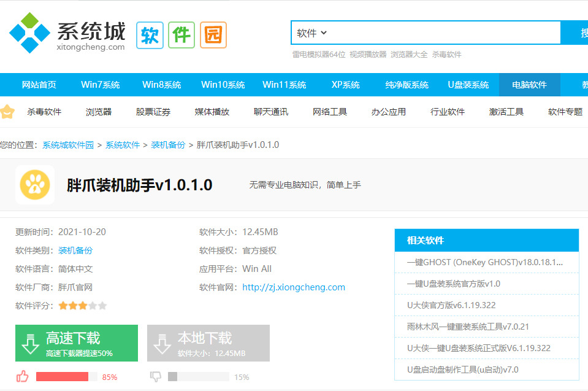Open the 激活工具 category
Viewport: 588px width, 391px height.
[506, 112]
